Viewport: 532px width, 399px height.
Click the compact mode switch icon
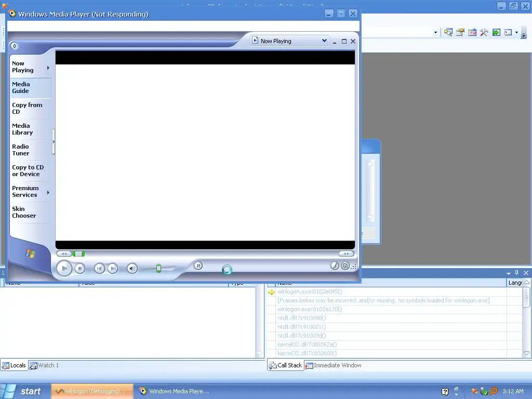[345, 265]
